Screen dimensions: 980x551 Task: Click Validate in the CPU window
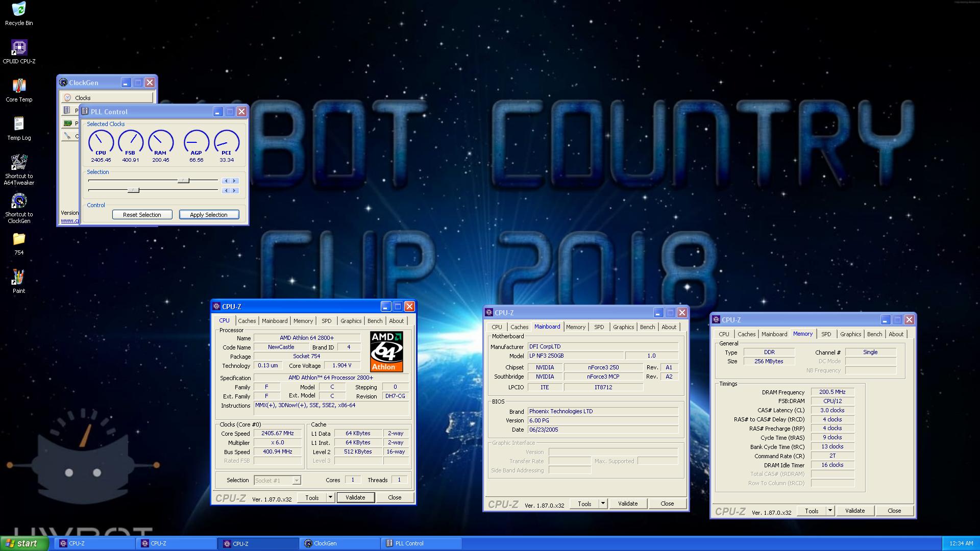pos(355,497)
